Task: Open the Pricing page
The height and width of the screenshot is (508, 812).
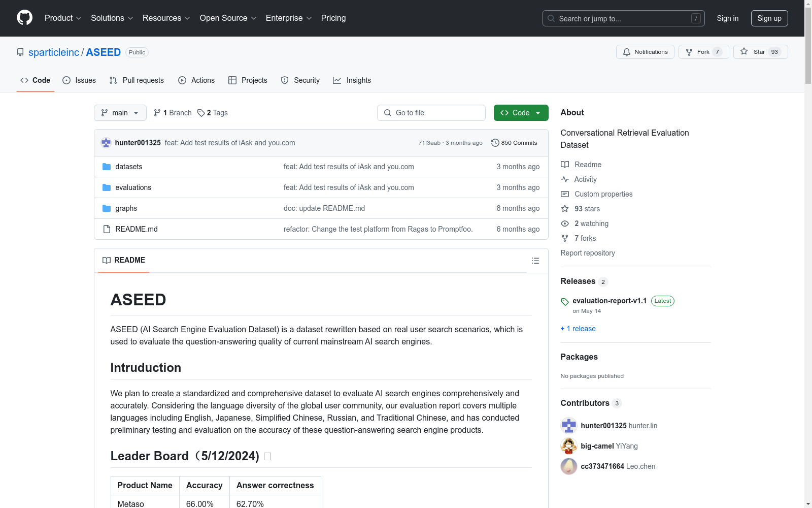Action: pos(333,18)
